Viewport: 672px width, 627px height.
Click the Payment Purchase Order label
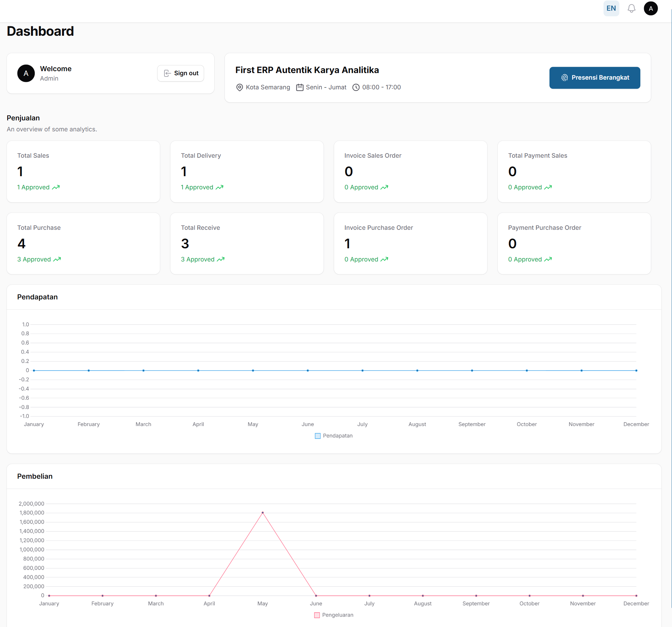click(x=544, y=228)
